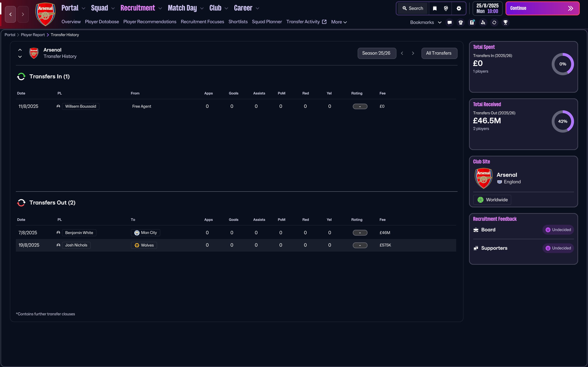This screenshot has width=588, height=367.
Task: Open the transfers circular arrows bookmark icon
Action: (x=494, y=22)
